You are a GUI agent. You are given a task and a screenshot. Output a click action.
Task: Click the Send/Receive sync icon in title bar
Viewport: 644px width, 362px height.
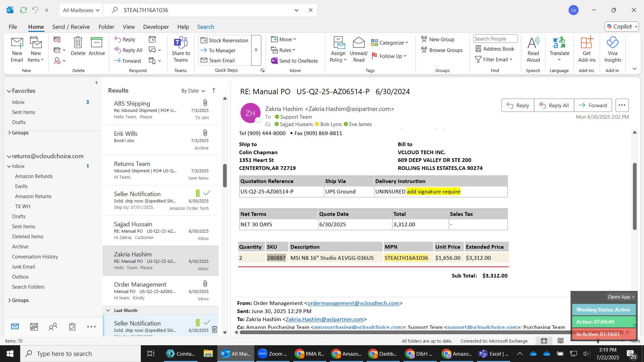click(23, 10)
